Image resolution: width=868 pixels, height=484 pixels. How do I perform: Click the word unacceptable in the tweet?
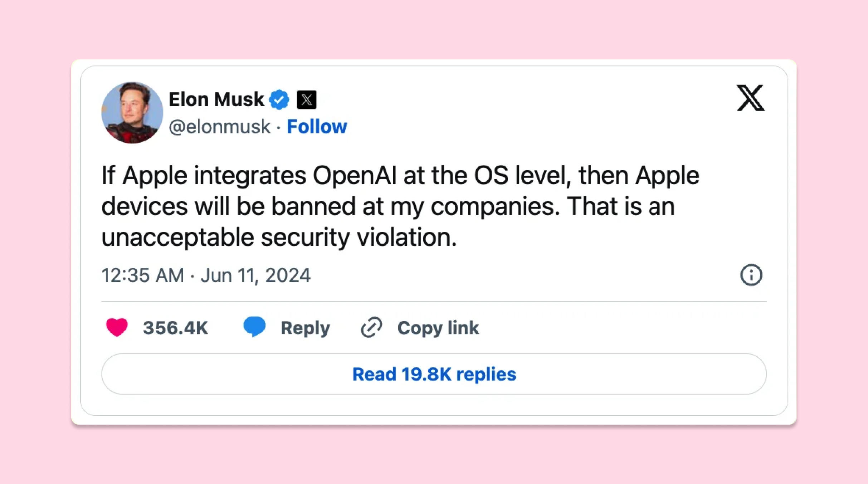(x=177, y=237)
